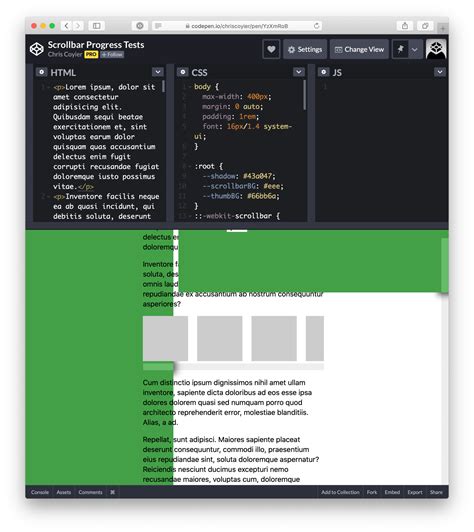Click the Change View button
474x532 pixels.
pos(359,50)
